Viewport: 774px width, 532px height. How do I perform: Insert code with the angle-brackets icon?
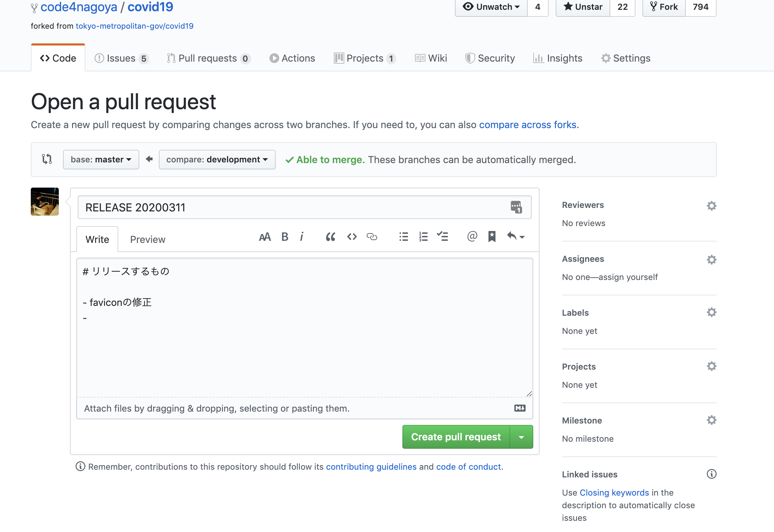coord(352,237)
